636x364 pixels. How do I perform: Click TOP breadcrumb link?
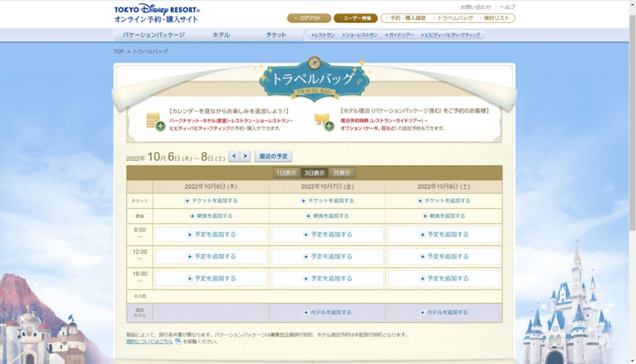(119, 52)
